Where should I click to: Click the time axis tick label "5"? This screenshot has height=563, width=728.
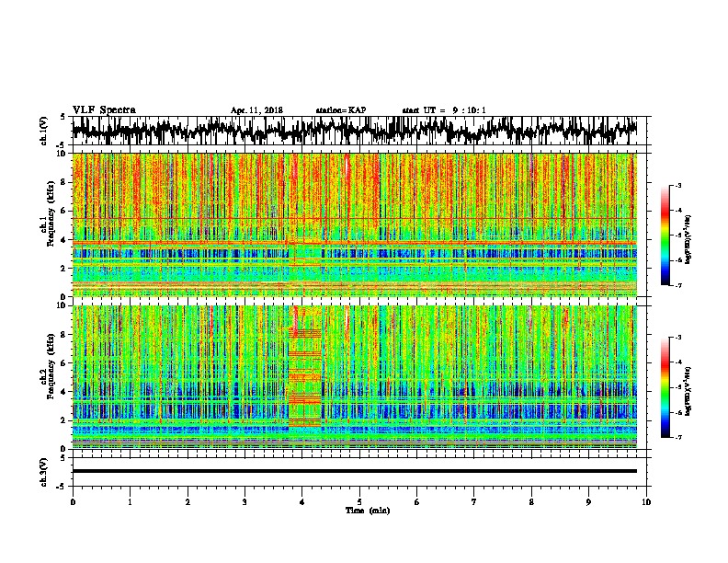point(359,502)
